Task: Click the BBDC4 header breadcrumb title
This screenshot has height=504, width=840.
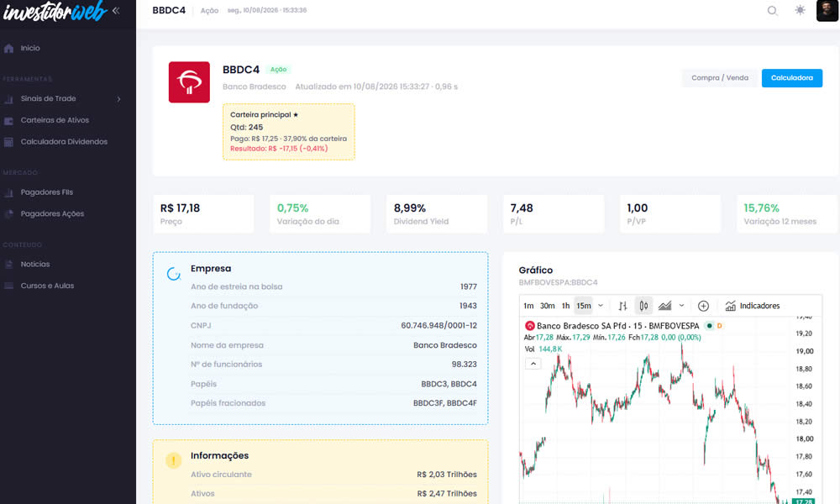Action: [x=169, y=10]
